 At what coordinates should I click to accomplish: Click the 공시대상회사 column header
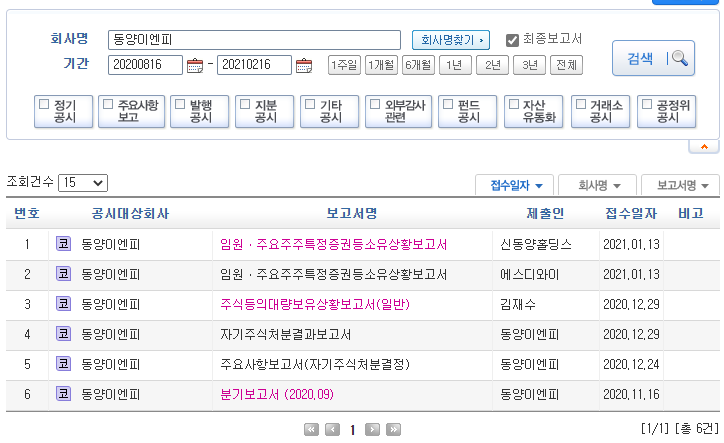point(130,213)
